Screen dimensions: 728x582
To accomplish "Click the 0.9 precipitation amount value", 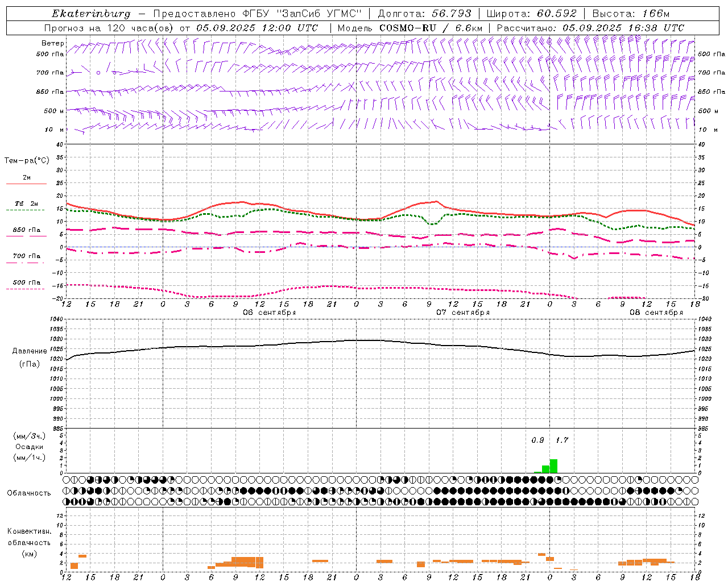I will pyautogui.click(x=537, y=440).
